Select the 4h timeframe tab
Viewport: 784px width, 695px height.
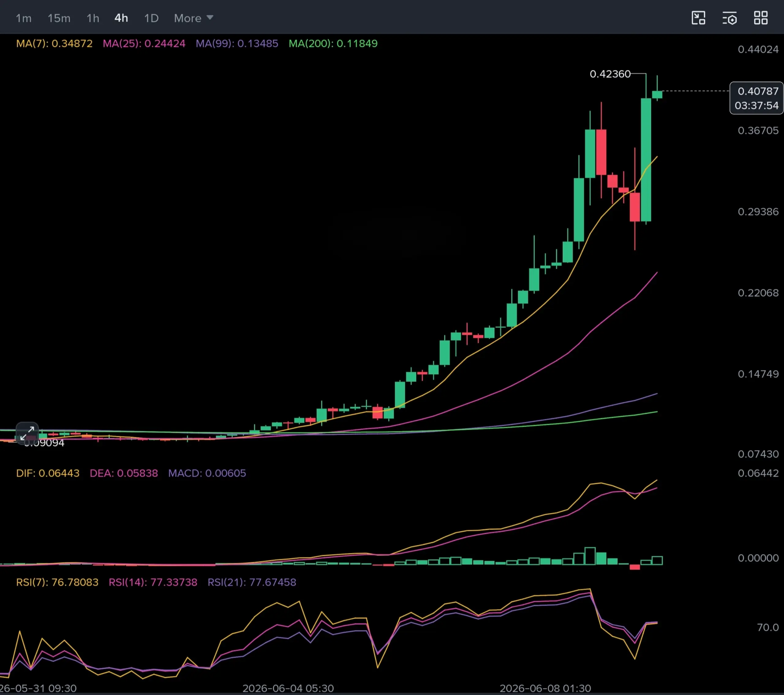pyautogui.click(x=121, y=18)
